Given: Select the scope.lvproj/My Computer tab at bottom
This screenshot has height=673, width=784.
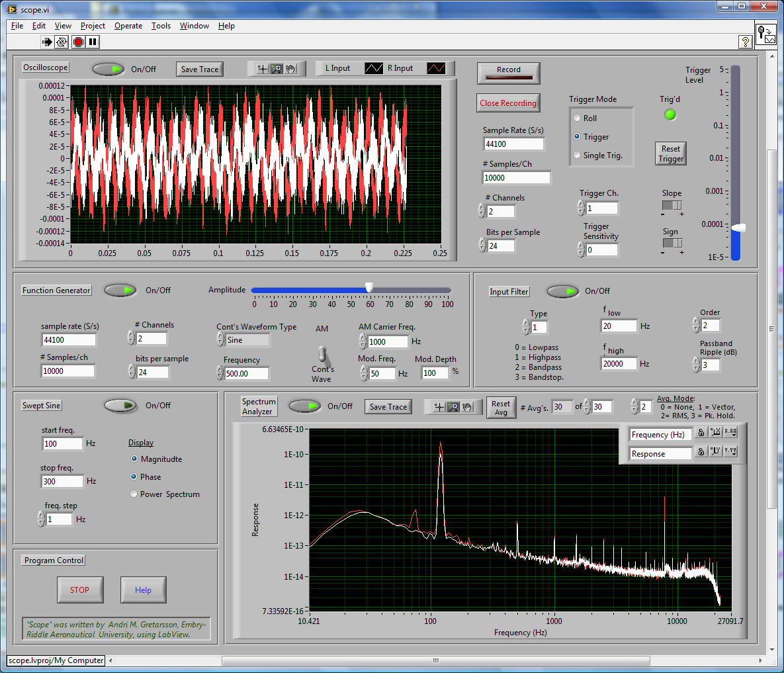Looking at the screenshot, I should pyautogui.click(x=56, y=660).
